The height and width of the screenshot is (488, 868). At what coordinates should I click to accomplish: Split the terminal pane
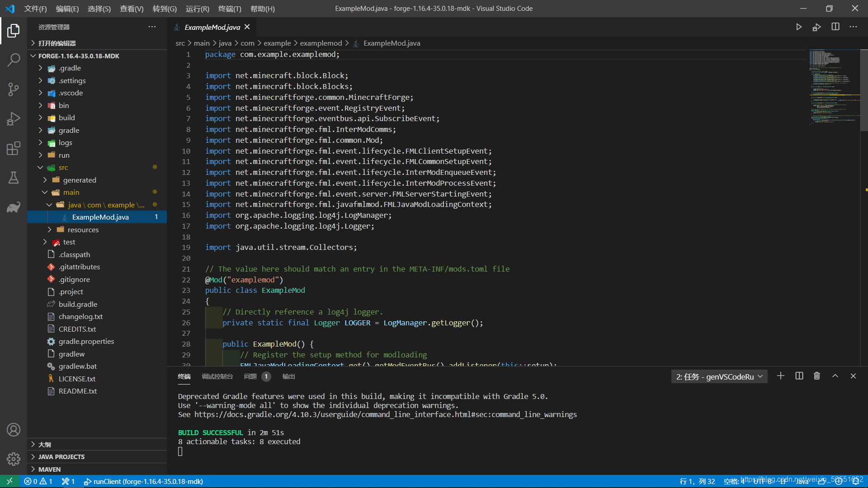click(x=799, y=376)
